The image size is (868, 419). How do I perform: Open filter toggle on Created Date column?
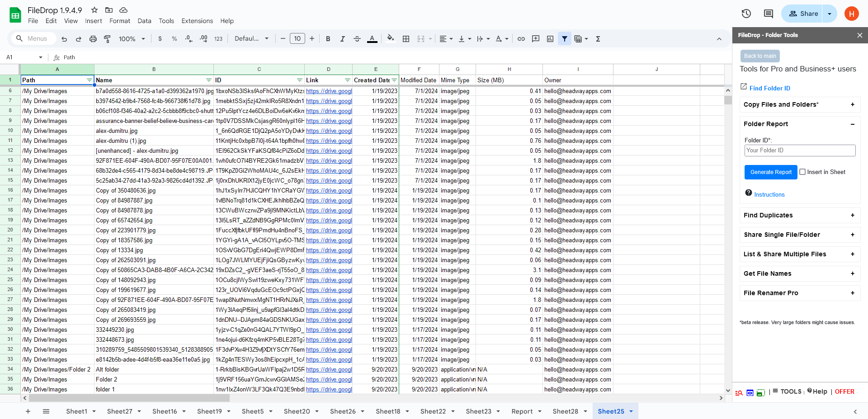(x=394, y=80)
